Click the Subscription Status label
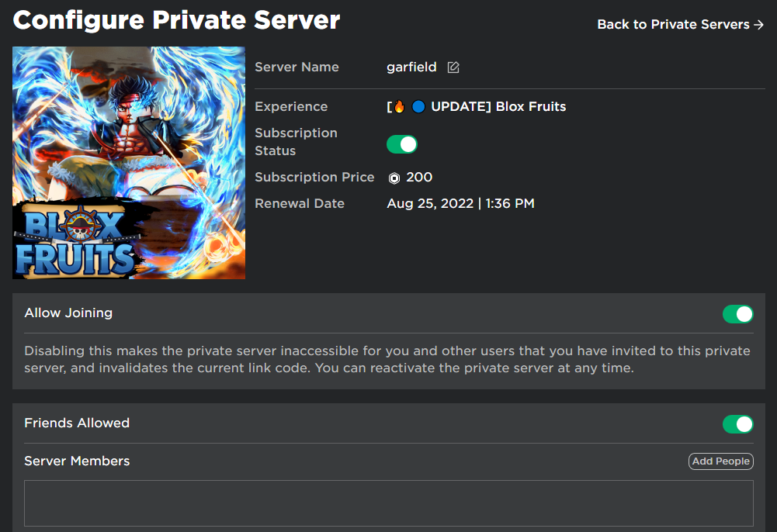 coord(297,142)
